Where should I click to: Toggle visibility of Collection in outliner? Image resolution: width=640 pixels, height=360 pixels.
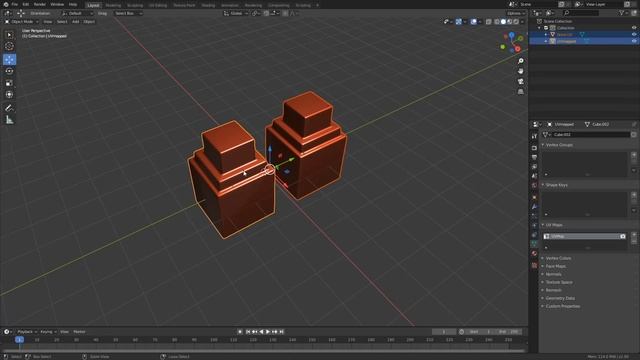click(634, 28)
